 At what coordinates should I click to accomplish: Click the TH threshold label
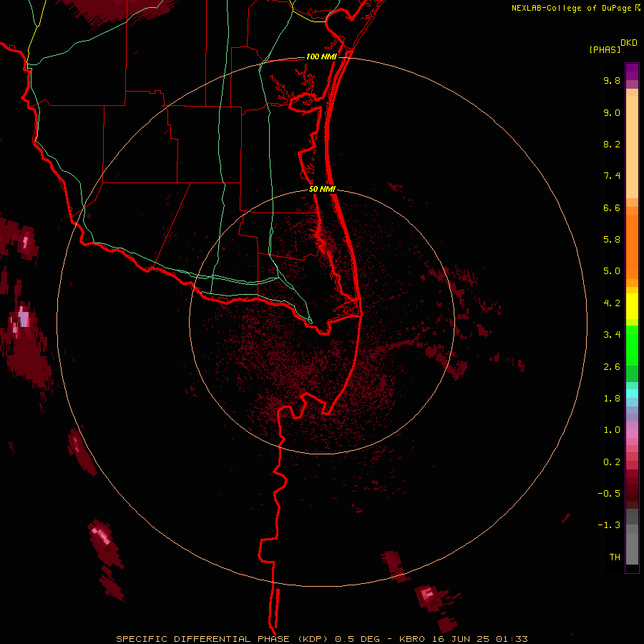tap(615, 557)
